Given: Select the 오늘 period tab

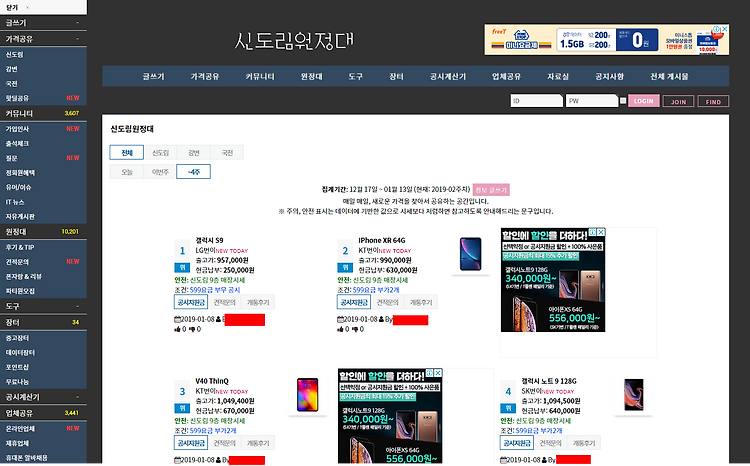Looking at the screenshot, I should 126,172.
